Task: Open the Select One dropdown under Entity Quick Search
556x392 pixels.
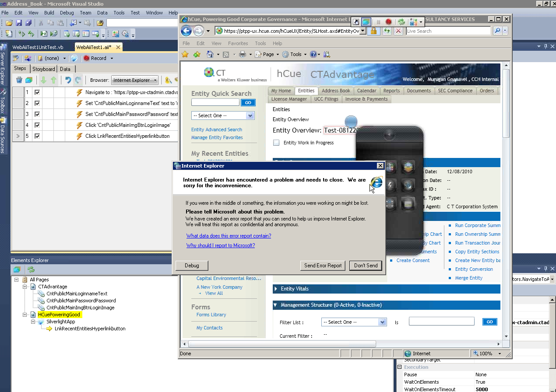Action: (x=223, y=115)
